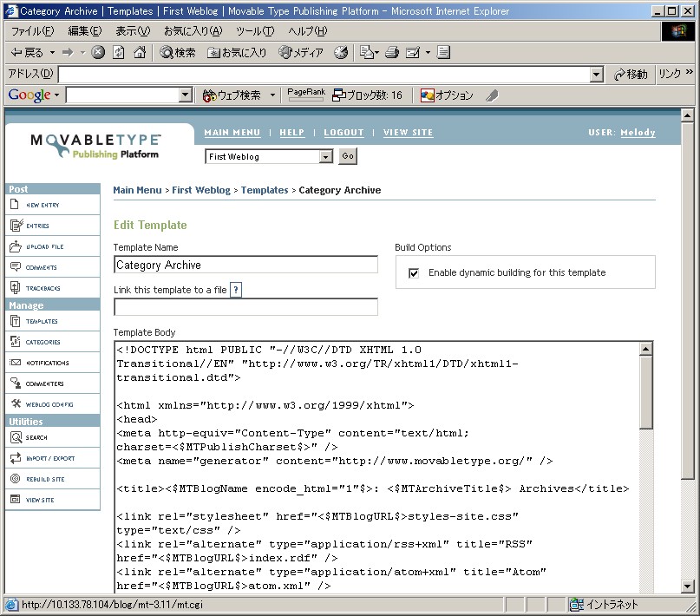The width and height of the screenshot is (700, 616).
Task: Open the 表示 menu in the menu bar
Action: click(132, 30)
